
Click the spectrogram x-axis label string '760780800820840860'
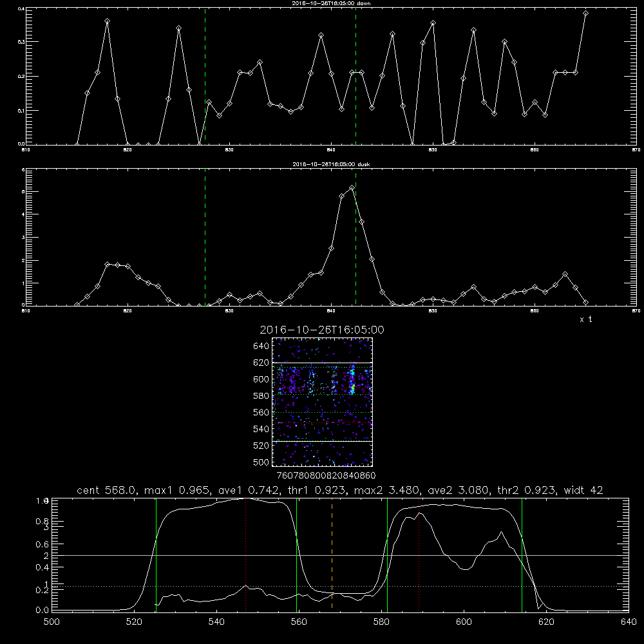[327, 476]
